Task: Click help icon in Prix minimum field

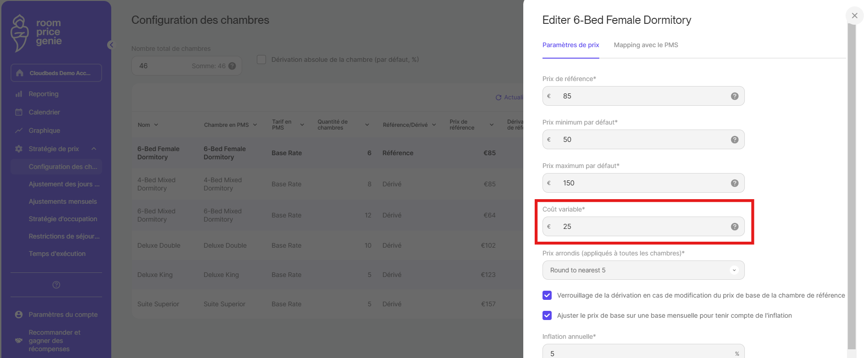Action: [734, 140]
